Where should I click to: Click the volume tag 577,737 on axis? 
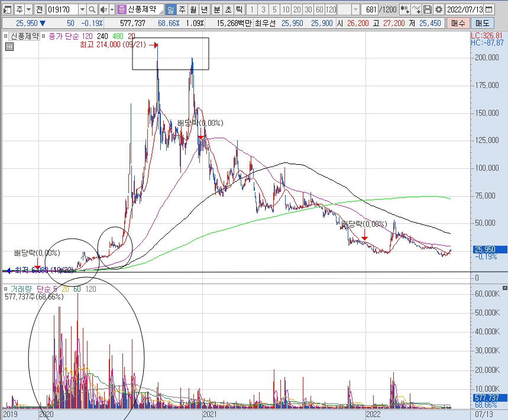(490, 398)
